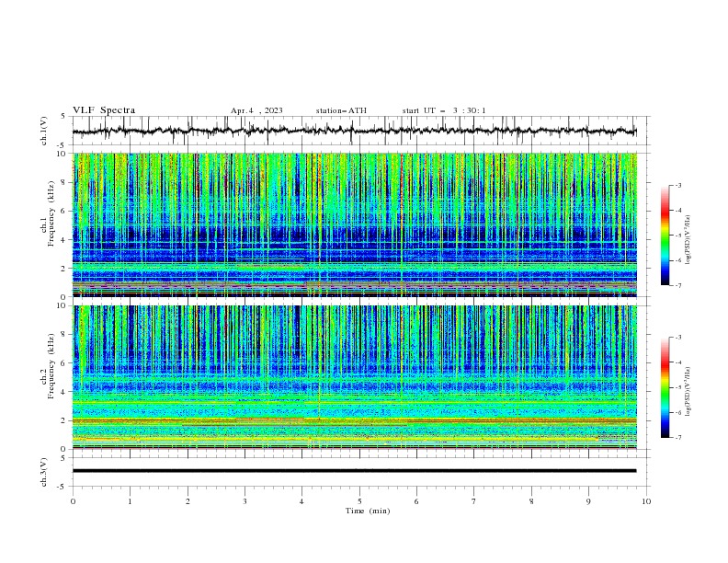Click the time axis tick label "3"
The image size is (728, 563).
coord(245,501)
